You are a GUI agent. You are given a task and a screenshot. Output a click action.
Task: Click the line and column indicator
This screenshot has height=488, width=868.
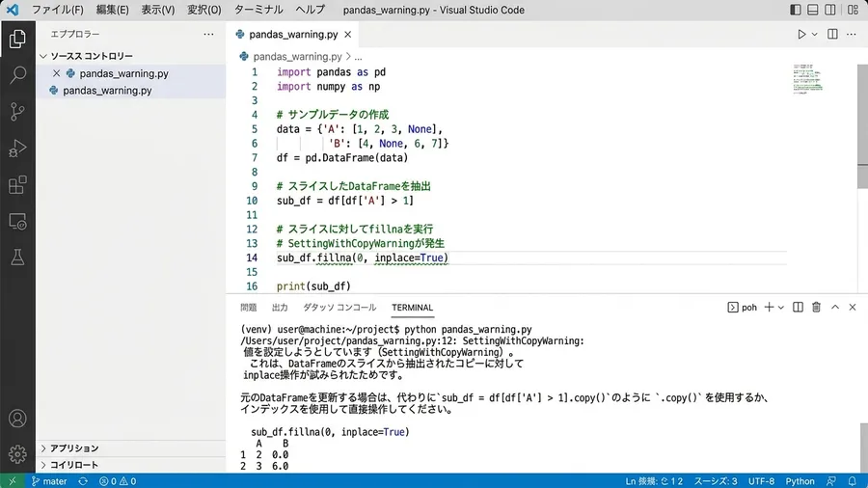(654, 481)
